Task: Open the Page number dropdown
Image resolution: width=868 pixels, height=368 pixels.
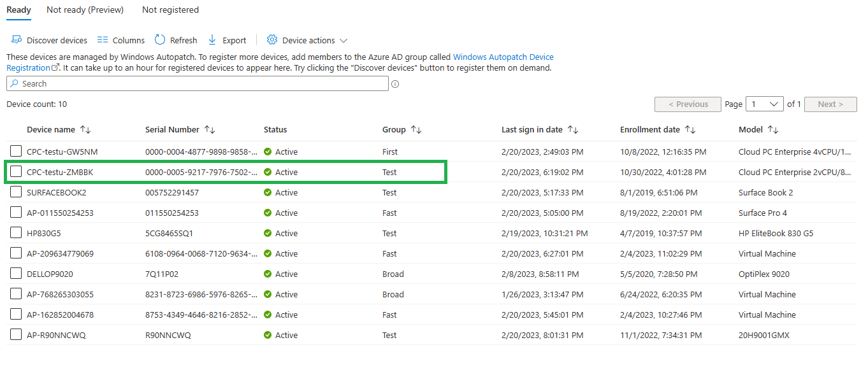Action: click(765, 104)
